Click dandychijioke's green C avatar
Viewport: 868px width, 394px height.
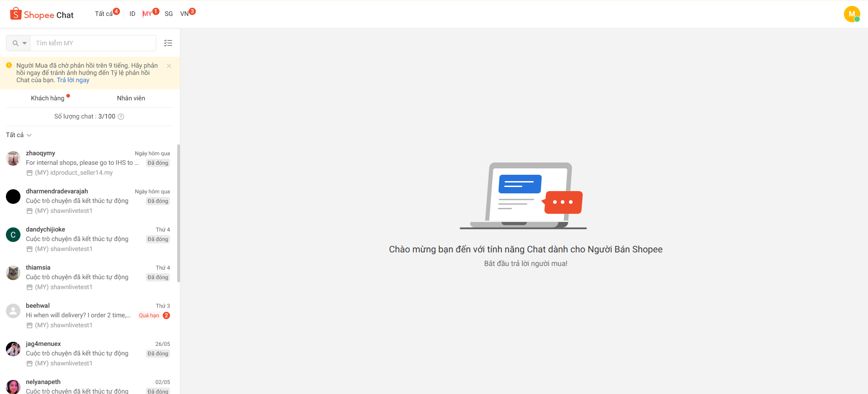(x=13, y=235)
